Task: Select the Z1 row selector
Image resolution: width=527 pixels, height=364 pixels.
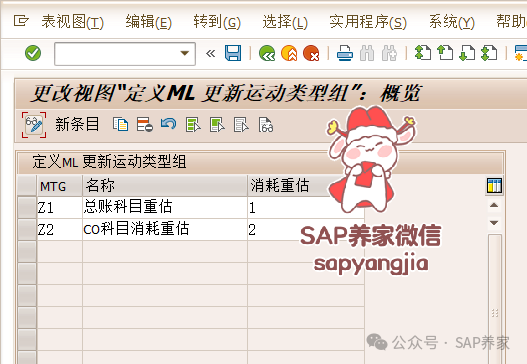Action: click(x=27, y=208)
